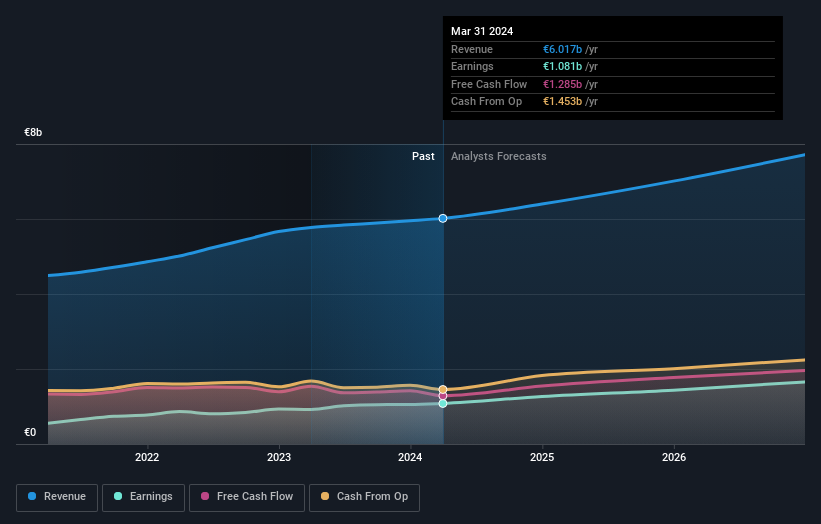This screenshot has width=821, height=524.
Task: Click the Past section label
Action: (x=423, y=157)
